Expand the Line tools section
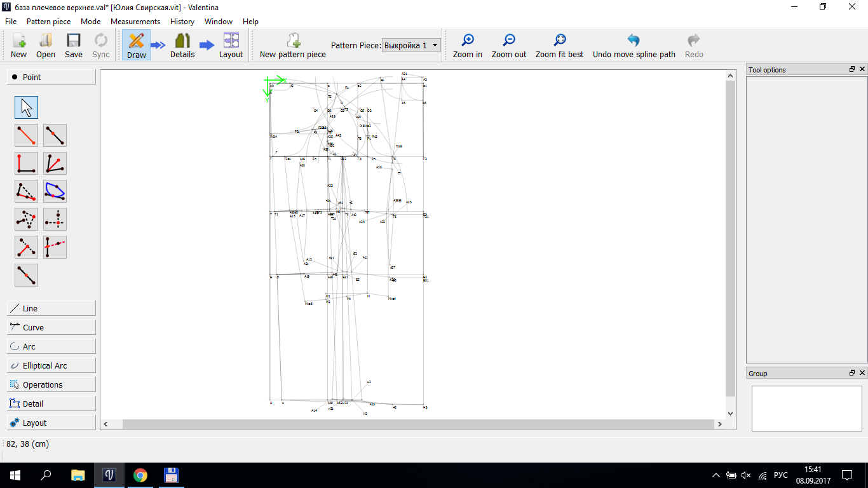This screenshot has width=868, height=488. pyautogui.click(x=51, y=308)
